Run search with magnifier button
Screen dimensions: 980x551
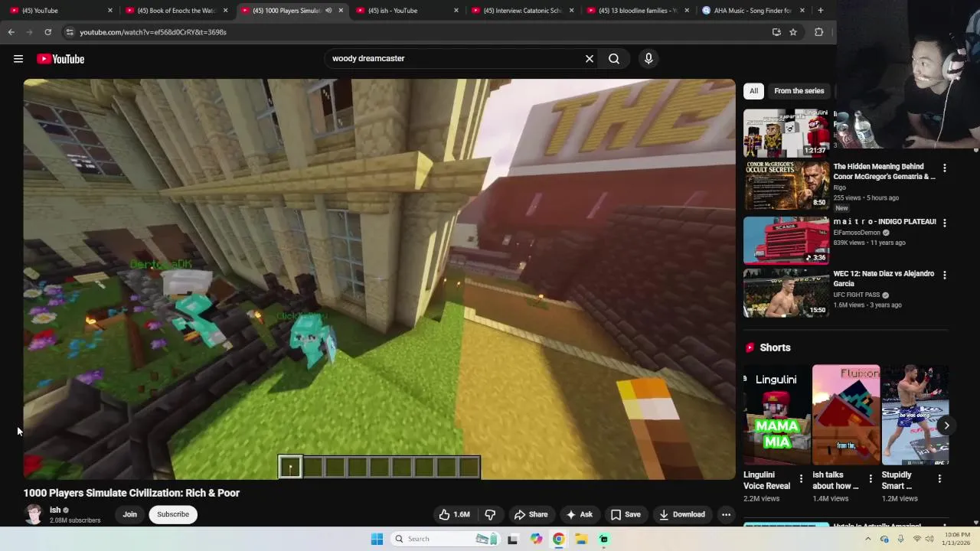click(614, 58)
